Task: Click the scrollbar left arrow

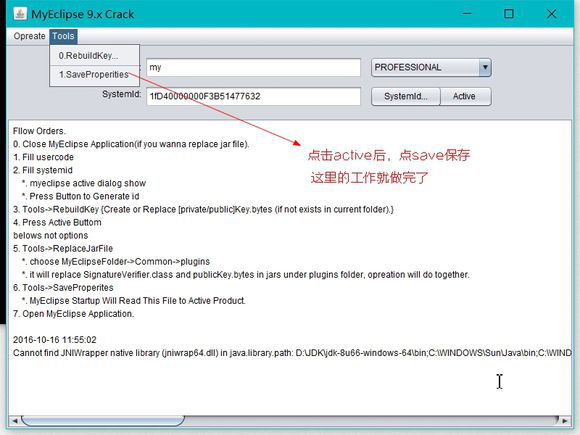Action: click(x=15, y=421)
